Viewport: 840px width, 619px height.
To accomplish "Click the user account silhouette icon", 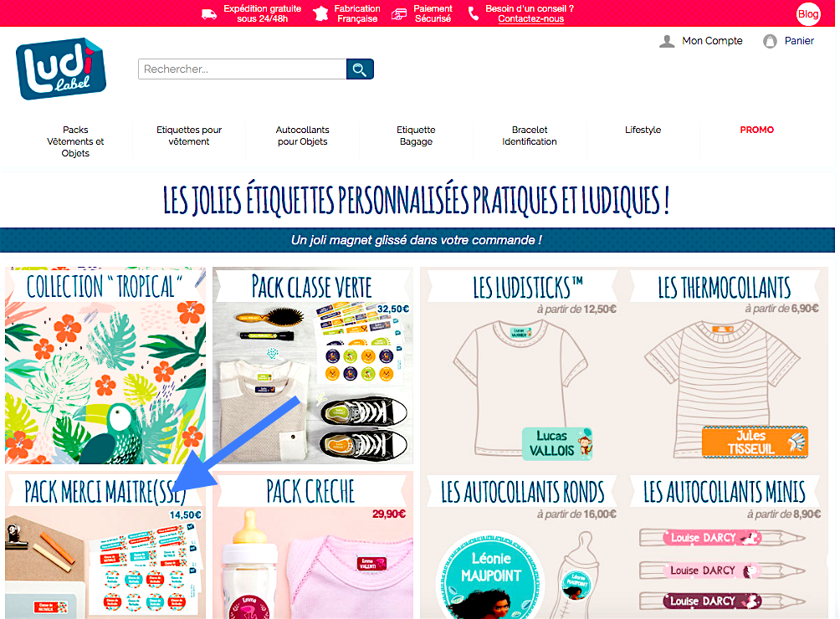I will click(667, 41).
